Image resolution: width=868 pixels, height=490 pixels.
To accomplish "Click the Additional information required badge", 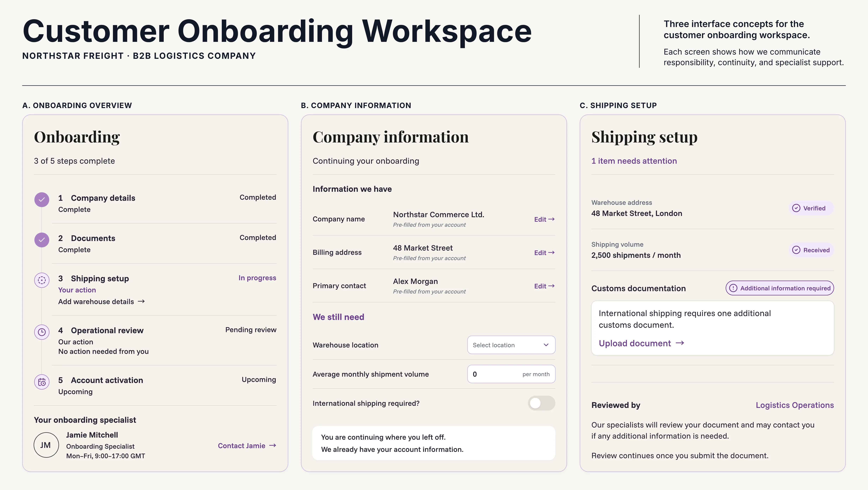I will (780, 288).
